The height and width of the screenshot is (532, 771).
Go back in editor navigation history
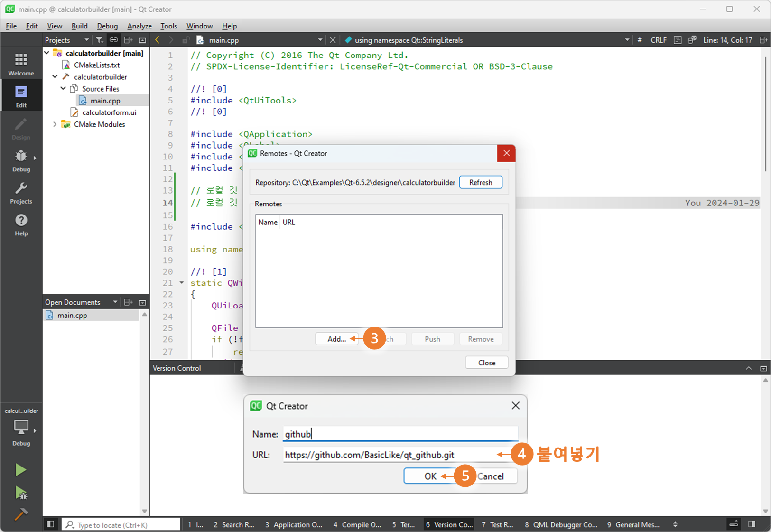(x=158, y=40)
